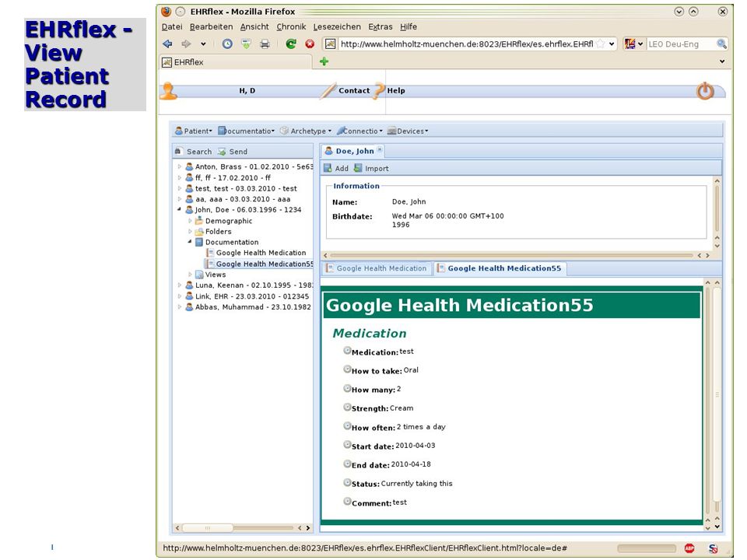Click info icon next to Medication field
The image size is (747, 560).
[347, 351]
